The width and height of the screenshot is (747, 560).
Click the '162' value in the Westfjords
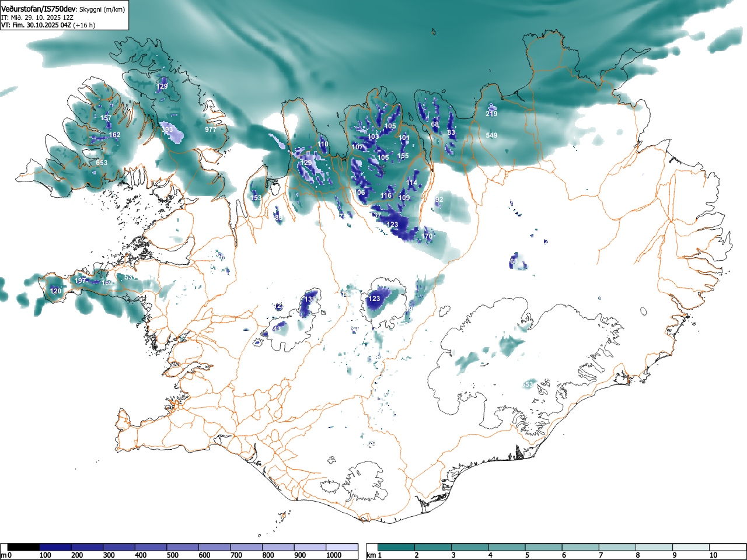(x=114, y=135)
